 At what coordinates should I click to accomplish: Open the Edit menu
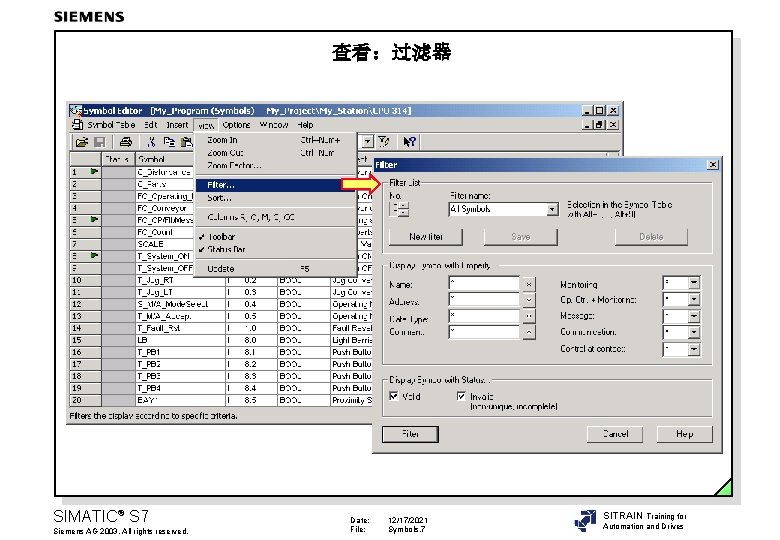click(x=151, y=125)
